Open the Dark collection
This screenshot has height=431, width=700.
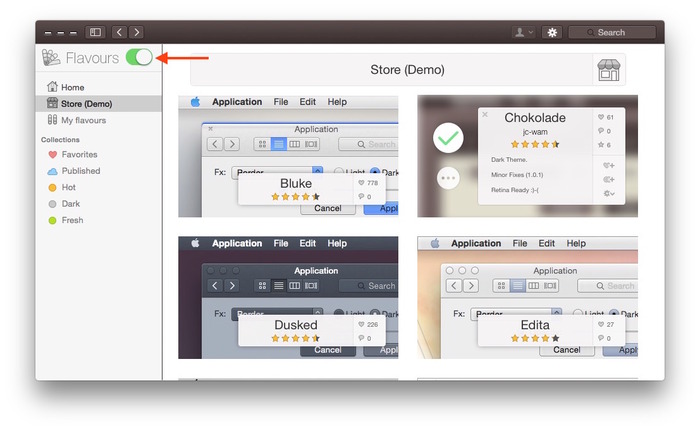(64, 204)
